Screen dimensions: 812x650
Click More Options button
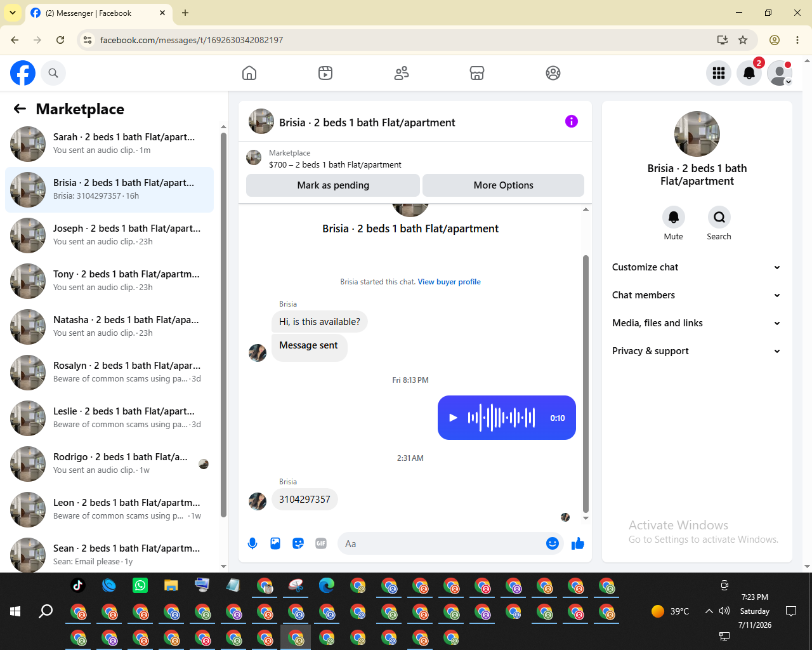point(503,185)
